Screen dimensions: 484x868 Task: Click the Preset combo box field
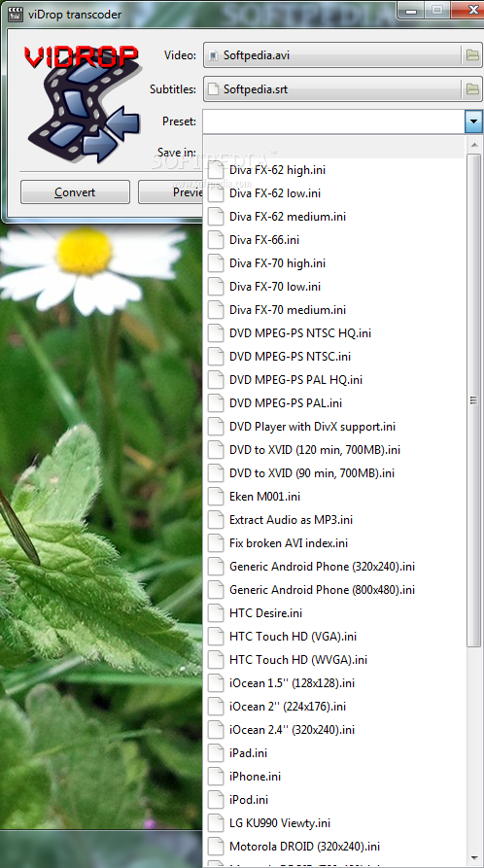click(x=334, y=122)
